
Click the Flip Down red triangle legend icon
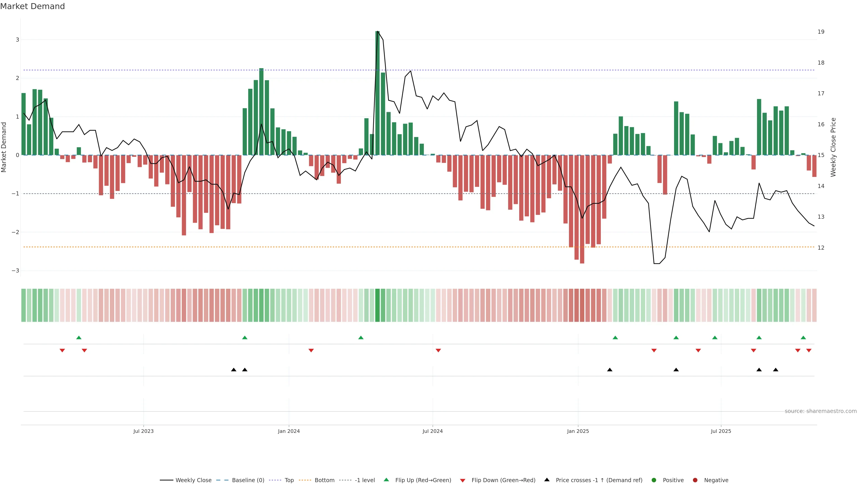click(463, 480)
